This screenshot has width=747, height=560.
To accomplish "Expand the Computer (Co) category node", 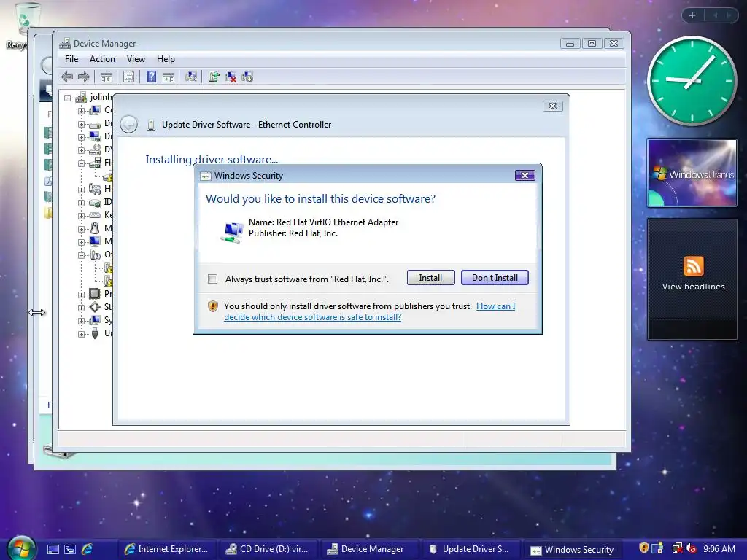I will click(82, 111).
